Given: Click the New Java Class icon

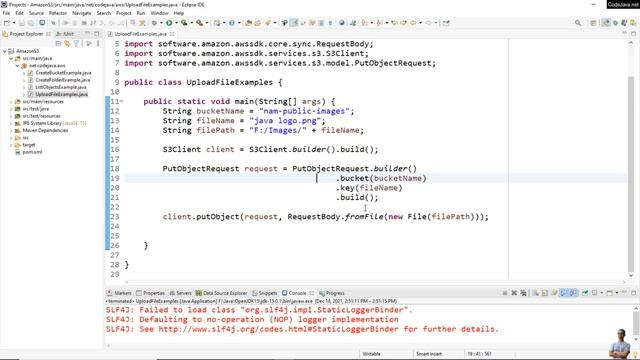Looking at the screenshot, I should [x=231, y=23].
